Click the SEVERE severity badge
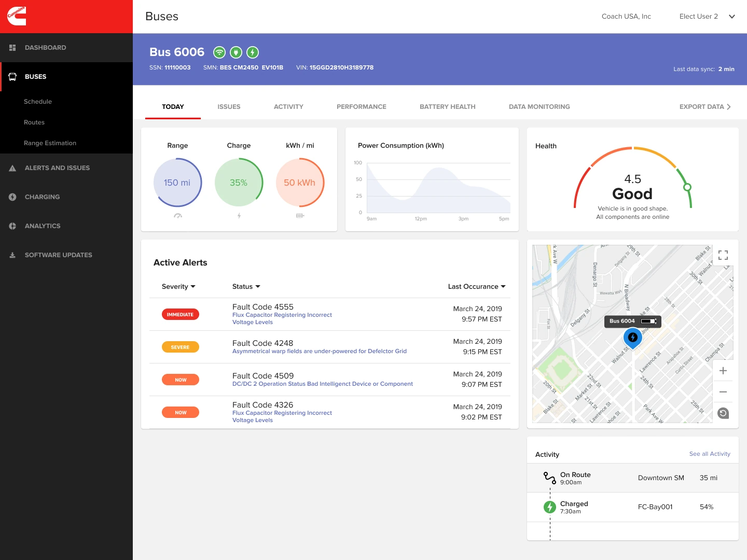Viewport: 747px width, 560px height. click(180, 347)
